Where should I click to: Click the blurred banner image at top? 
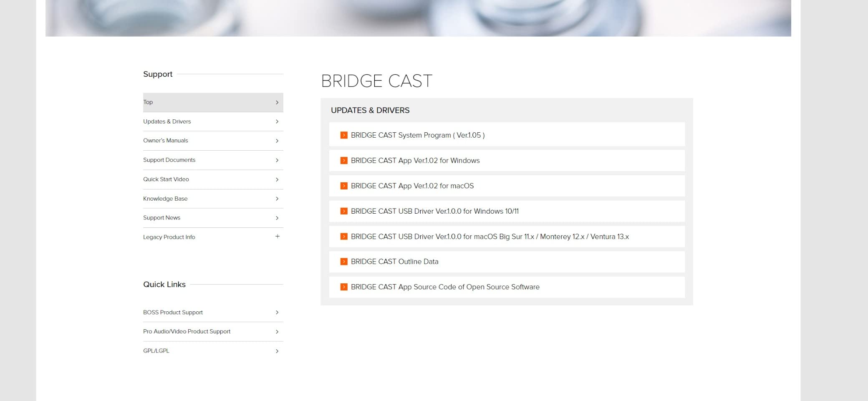tap(418, 18)
